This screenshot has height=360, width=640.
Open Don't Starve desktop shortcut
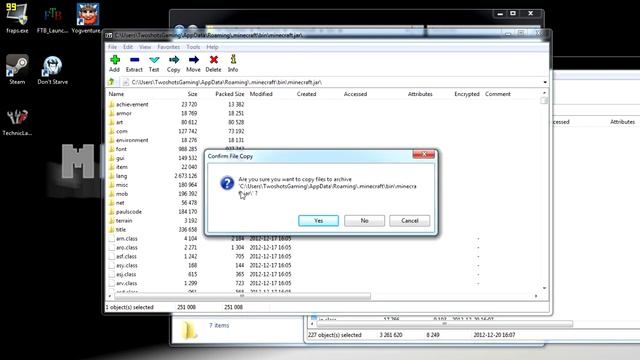[x=53, y=70]
